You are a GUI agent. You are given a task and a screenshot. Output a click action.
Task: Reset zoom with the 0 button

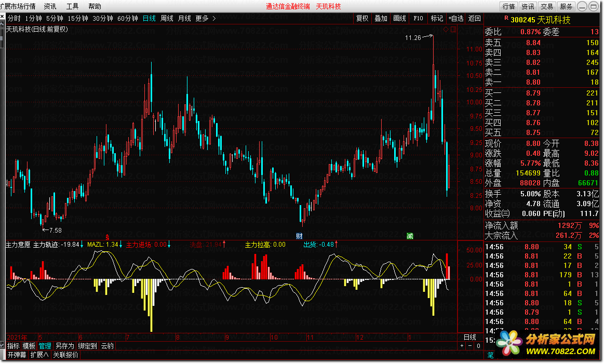click(x=478, y=346)
